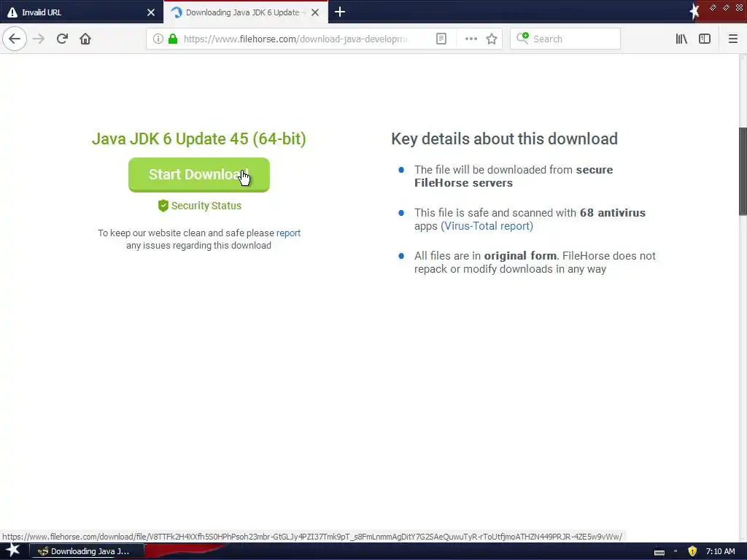
Task: Click the 'secure FileHorse servers' text
Action: coord(514,176)
